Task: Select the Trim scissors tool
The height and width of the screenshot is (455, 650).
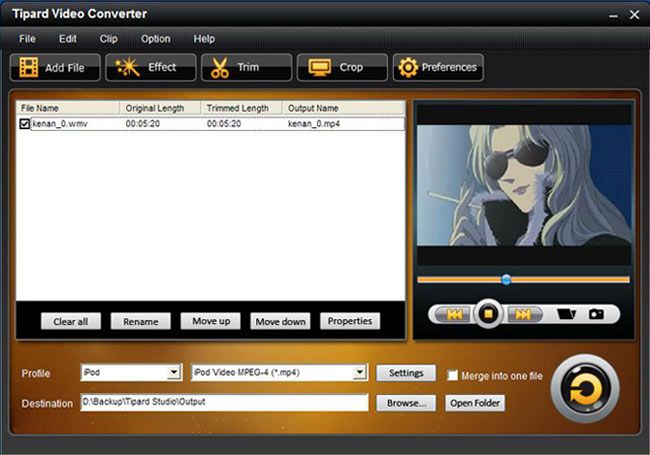Action: [x=220, y=68]
